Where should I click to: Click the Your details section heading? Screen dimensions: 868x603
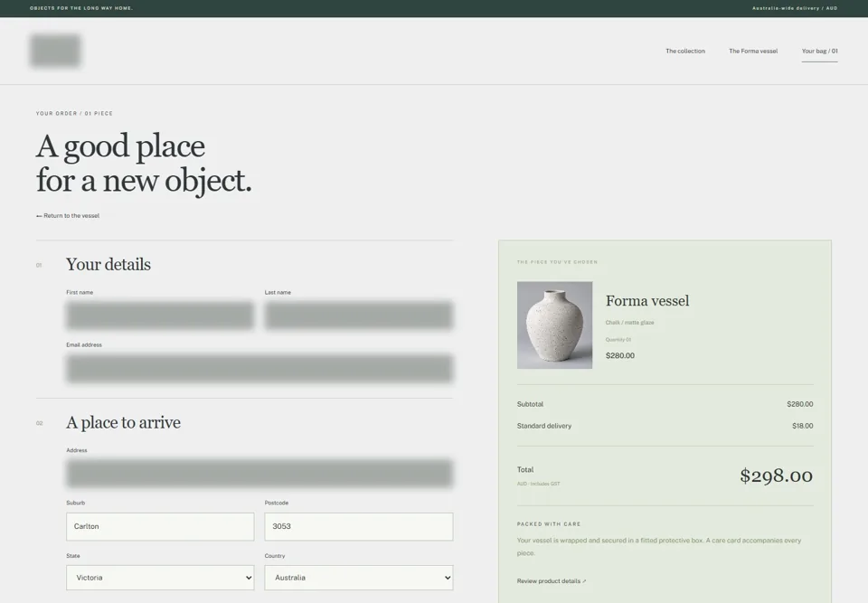coord(108,265)
